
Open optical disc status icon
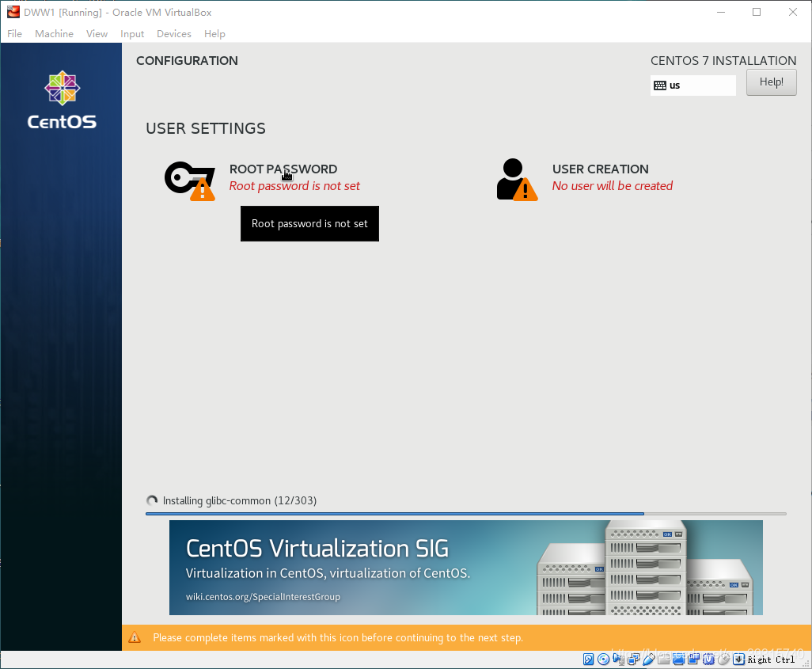[x=603, y=659]
